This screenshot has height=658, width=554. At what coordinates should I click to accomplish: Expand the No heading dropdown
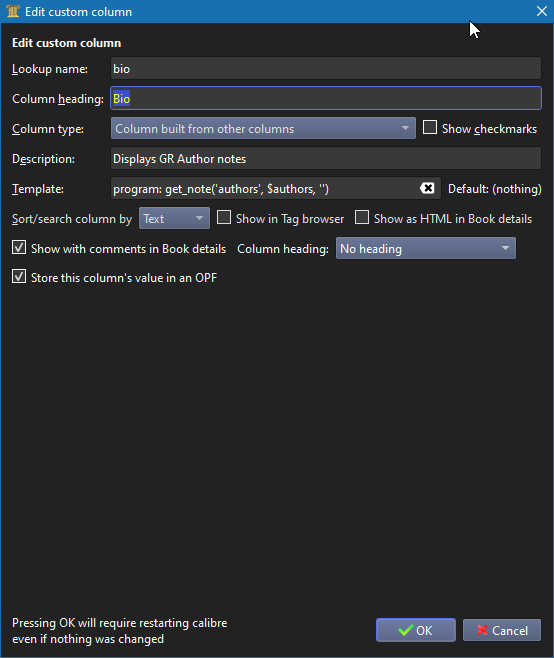click(x=426, y=248)
